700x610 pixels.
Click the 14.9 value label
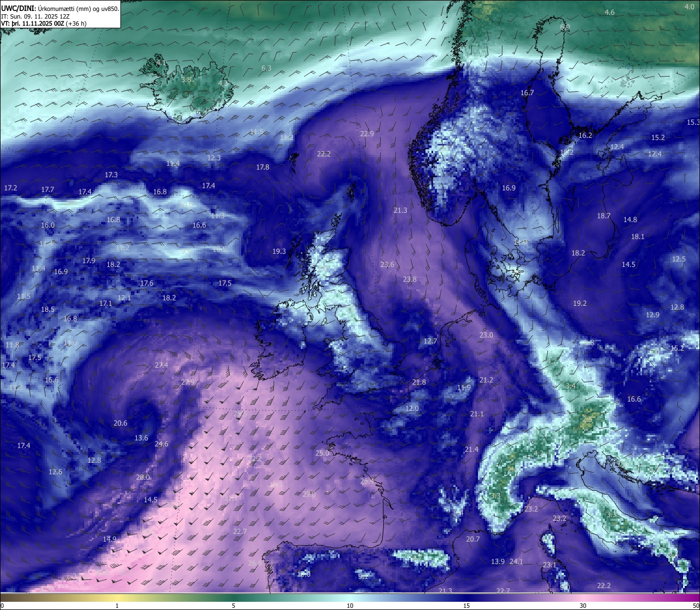click(x=109, y=539)
